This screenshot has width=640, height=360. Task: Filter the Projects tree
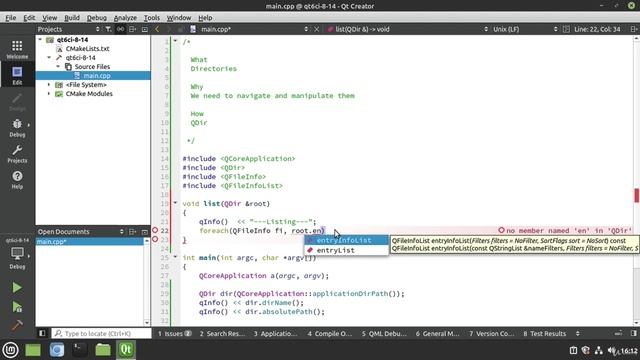(108, 29)
